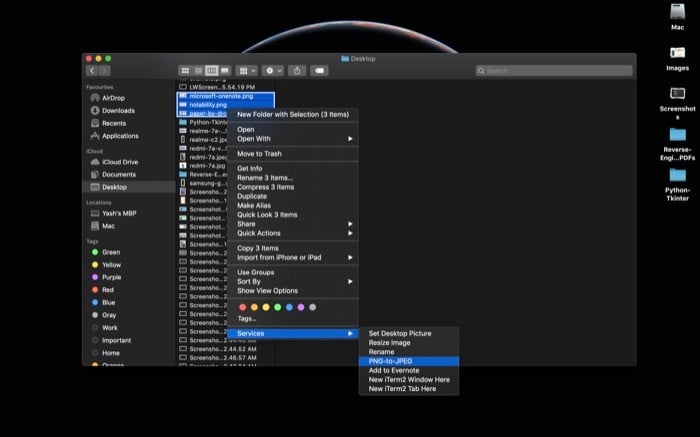Viewport: 700px width, 437px height.
Task: Open the group-by dropdown in toolbar
Action: coord(246,71)
